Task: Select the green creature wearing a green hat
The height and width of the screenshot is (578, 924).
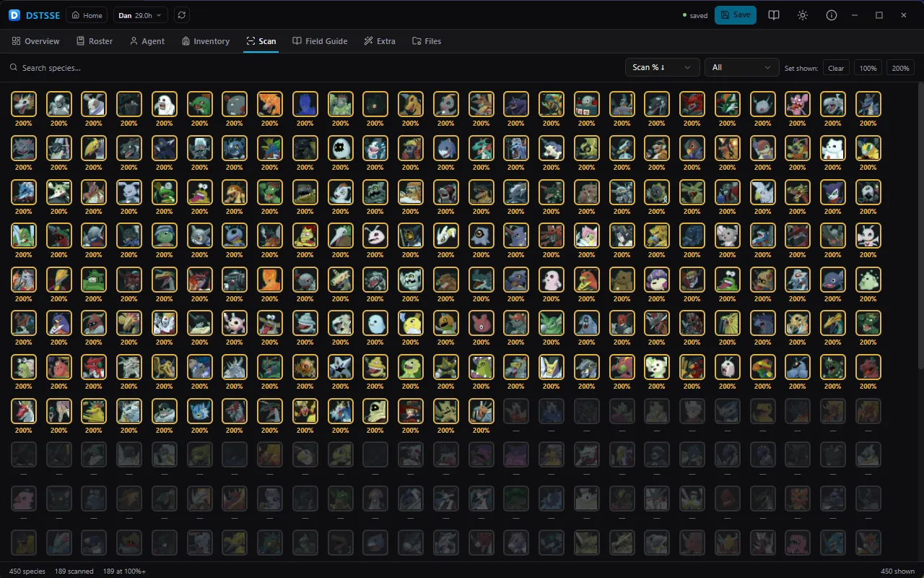Action: (x=94, y=280)
